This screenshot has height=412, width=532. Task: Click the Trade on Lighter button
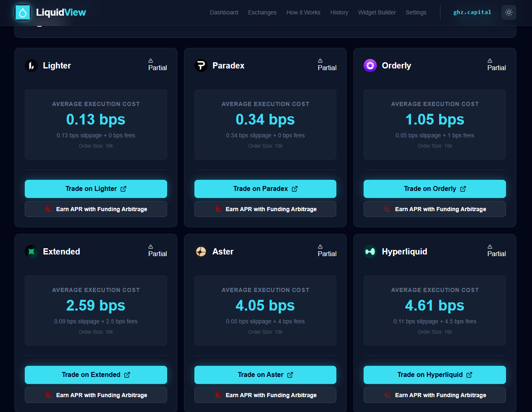tap(96, 188)
